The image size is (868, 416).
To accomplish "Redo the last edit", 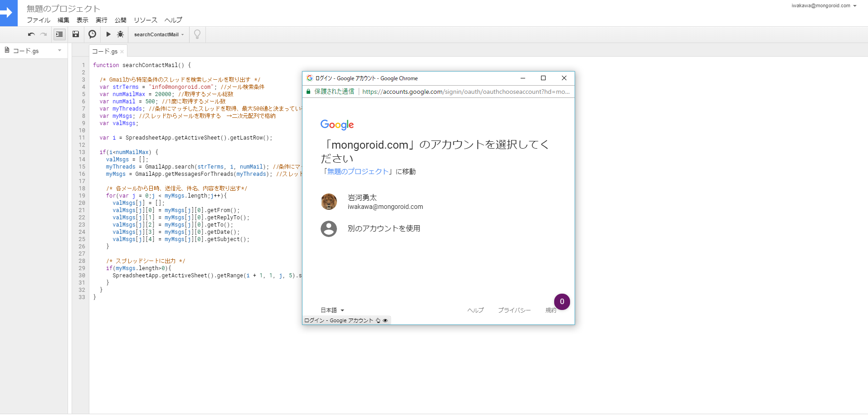I will point(44,34).
